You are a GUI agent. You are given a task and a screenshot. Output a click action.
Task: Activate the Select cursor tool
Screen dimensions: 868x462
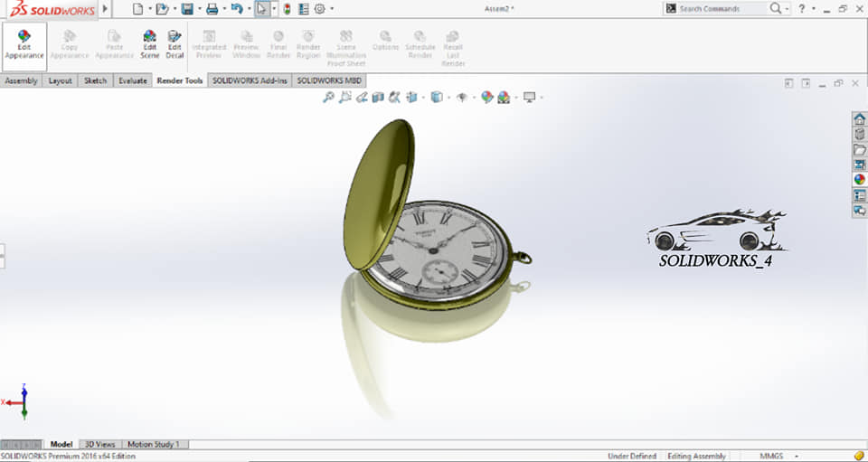pos(262,9)
